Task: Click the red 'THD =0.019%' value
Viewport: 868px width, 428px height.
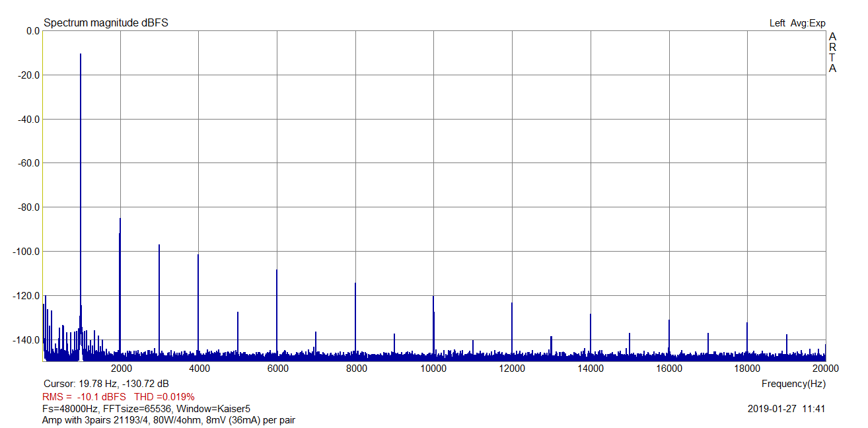Action: (164, 397)
